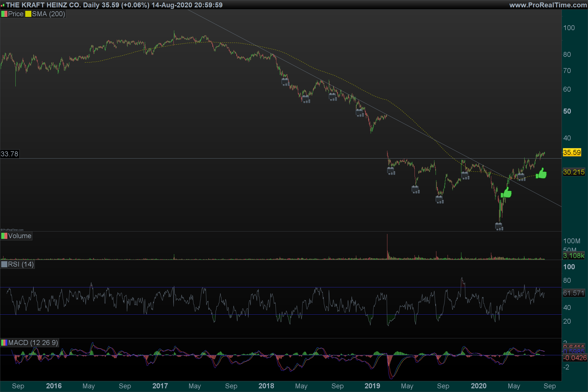Click calendar event icon at chart's lowest point
This screenshot has height=392, width=588.
click(499, 226)
